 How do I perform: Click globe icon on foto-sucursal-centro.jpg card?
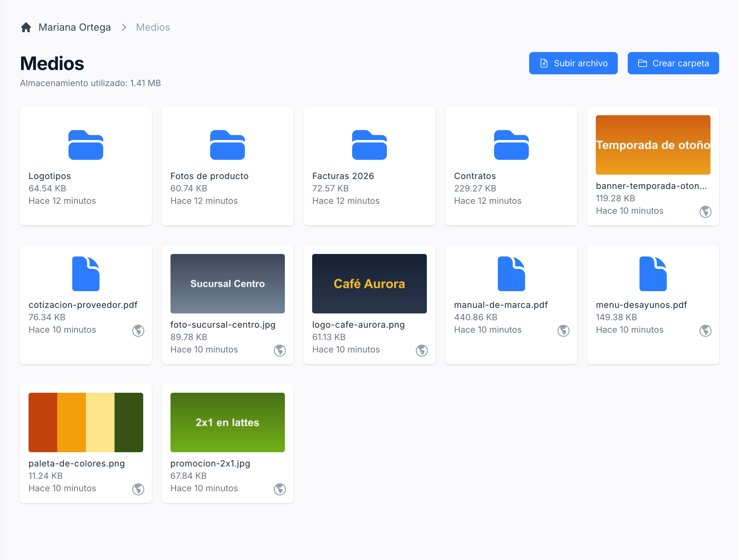(x=280, y=350)
